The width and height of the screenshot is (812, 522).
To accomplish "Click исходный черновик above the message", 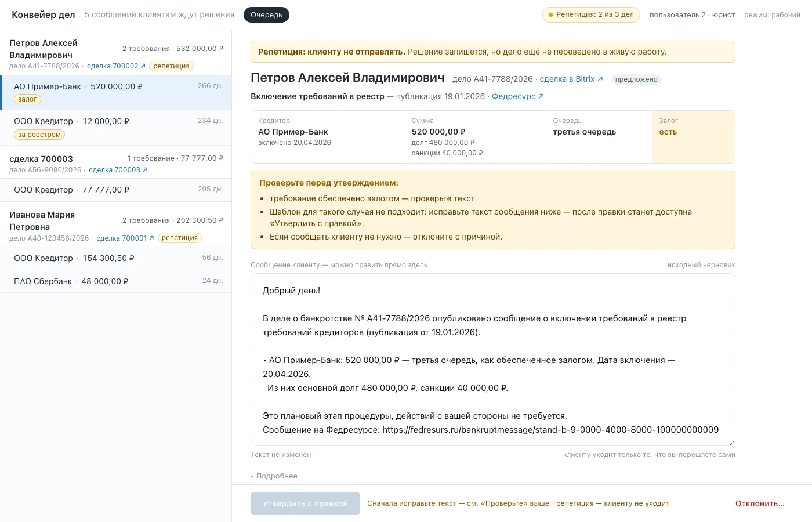I will click(701, 265).
